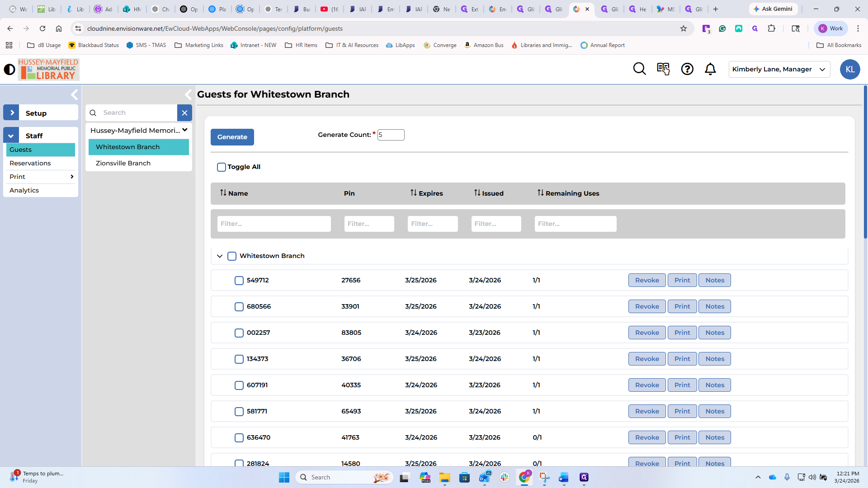868x488 pixels.
Task: Select the checkbox for guest 549712
Action: 239,281
